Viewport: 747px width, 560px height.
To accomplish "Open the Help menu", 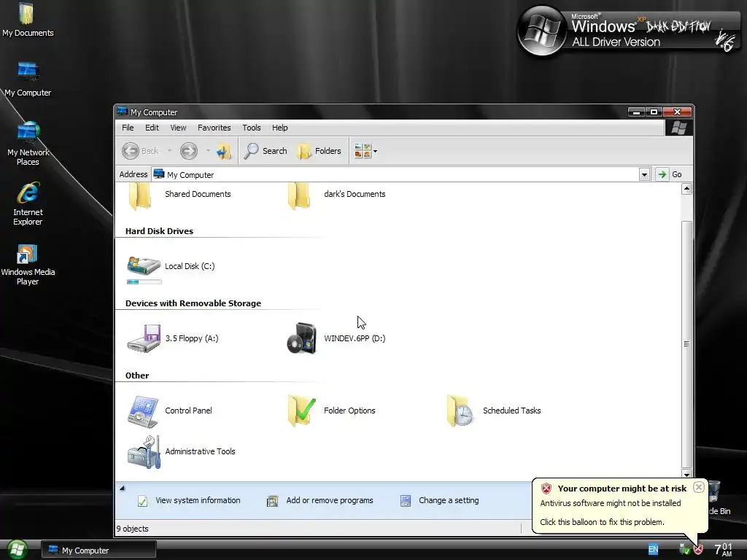I will tap(279, 128).
